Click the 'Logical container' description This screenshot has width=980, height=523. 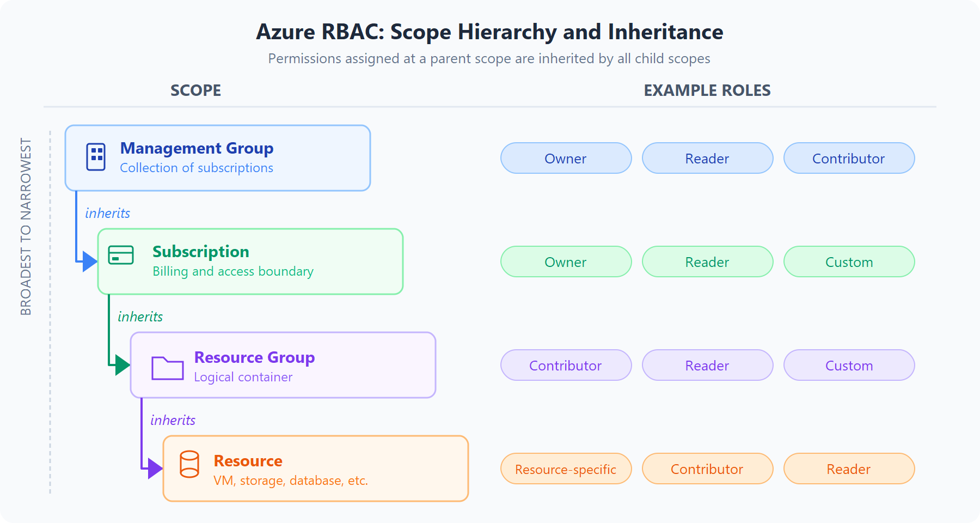243,377
